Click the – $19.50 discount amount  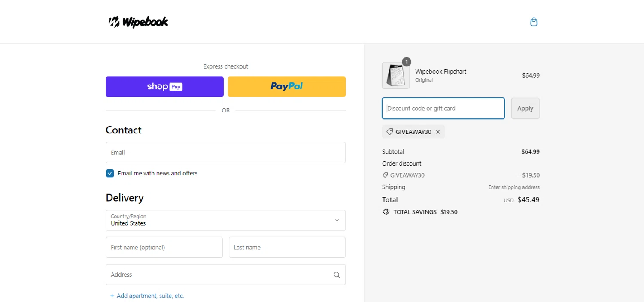pos(529,175)
